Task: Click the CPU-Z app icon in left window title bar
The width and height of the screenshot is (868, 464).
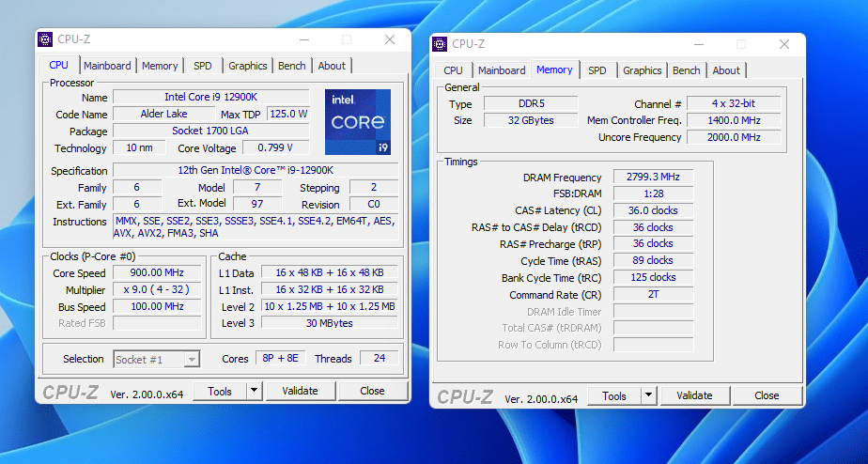Action: (45, 39)
